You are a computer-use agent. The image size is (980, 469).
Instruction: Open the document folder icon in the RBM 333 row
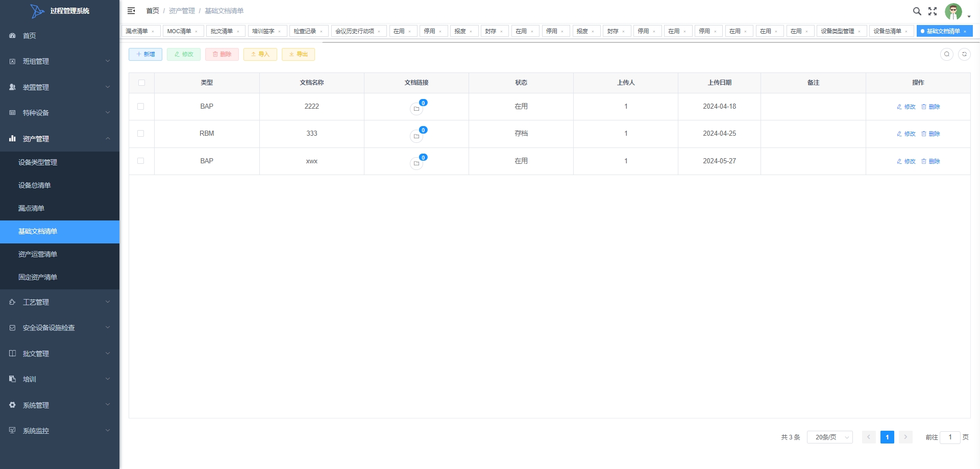click(416, 136)
